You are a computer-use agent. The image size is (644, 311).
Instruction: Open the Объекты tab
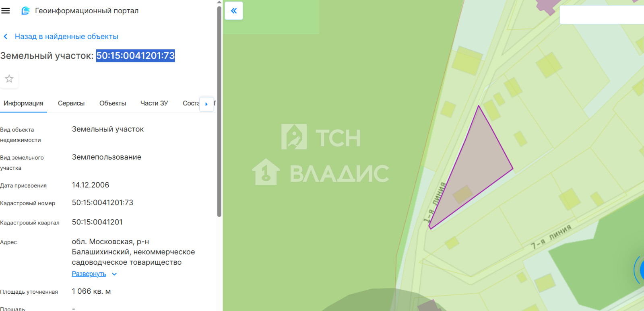pyautogui.click(x=113, y=103)
